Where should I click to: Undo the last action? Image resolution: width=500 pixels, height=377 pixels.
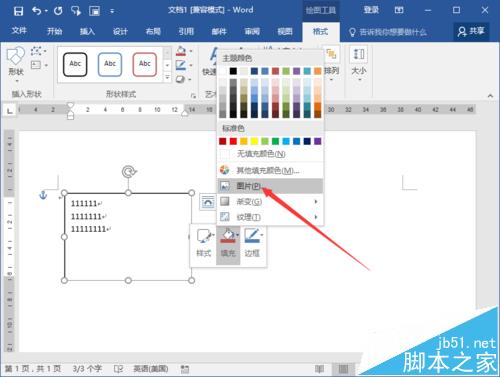point(36,11)
